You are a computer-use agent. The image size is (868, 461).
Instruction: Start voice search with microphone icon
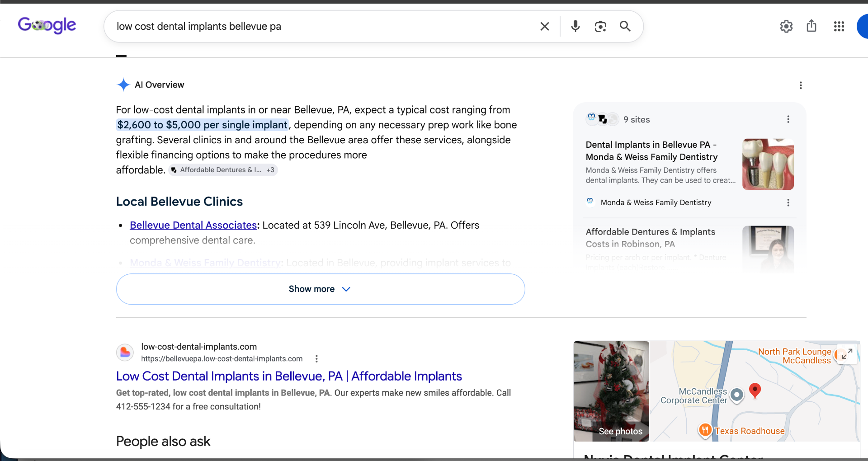pos(575,26)
